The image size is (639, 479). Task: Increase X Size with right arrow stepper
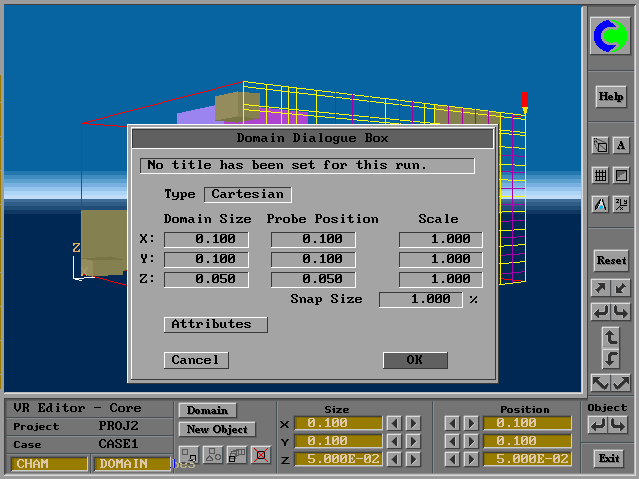pyautogui.click(x=413, y=423)
